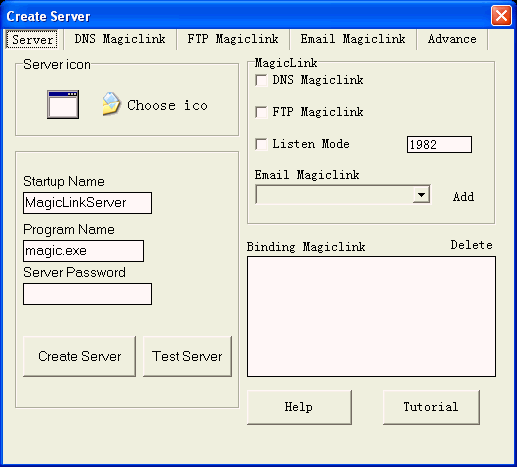The width and height of the screenshot is (517, 467).
Task: Enable the DNS Magiclink checkbox
Action: point(261,80)
